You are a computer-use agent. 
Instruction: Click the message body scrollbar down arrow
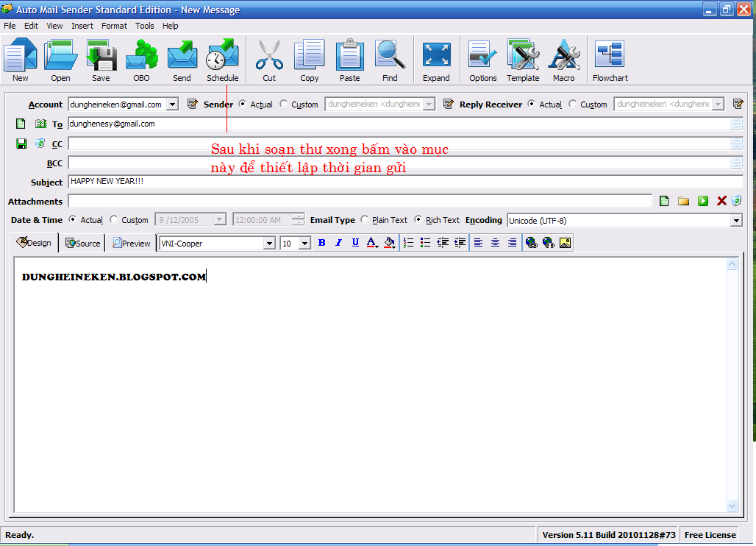(x=732, y=506)
